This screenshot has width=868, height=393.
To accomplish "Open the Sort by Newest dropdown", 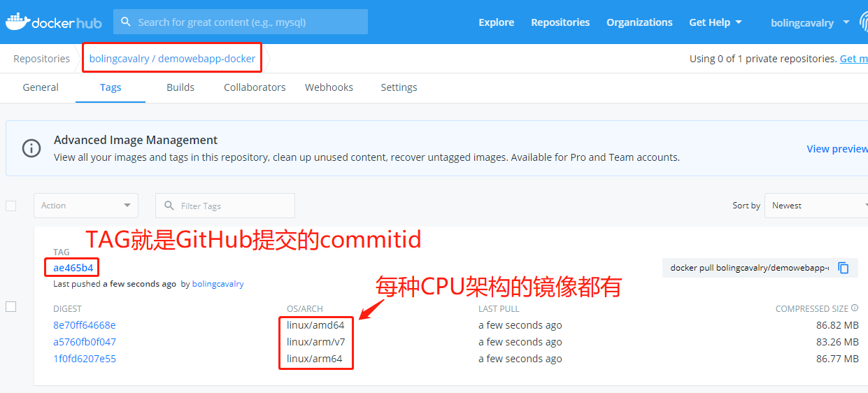I will click(816, 206).
